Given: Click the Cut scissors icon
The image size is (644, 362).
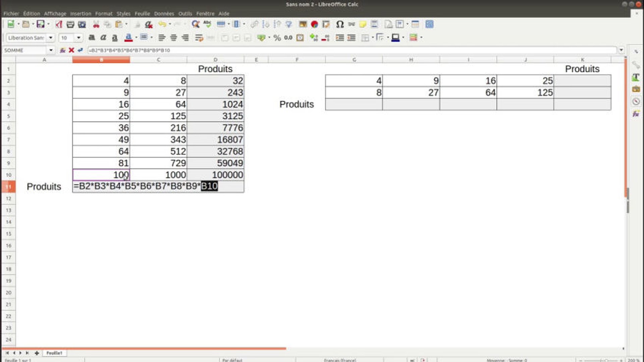Looking at the screenshot, I should (x=96, y=24).
